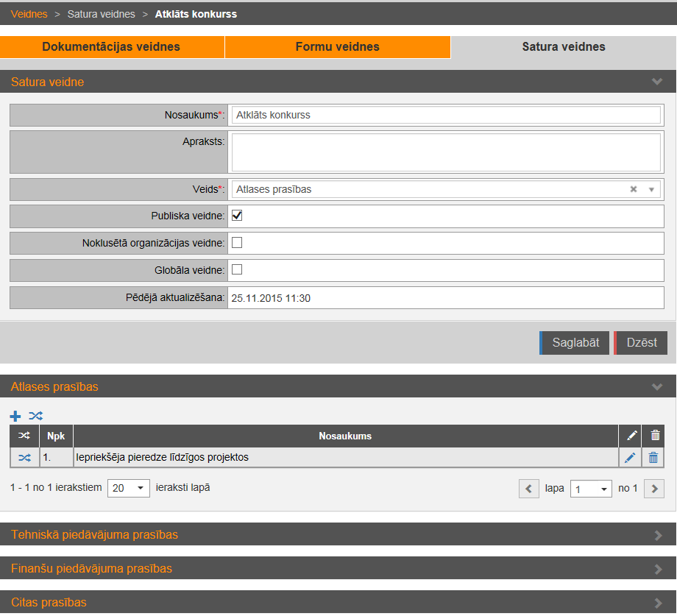Tick the Globāla veidne checkbox
Image resolution: width=677 pixels, height=616 pixels.
coord(237,269)
